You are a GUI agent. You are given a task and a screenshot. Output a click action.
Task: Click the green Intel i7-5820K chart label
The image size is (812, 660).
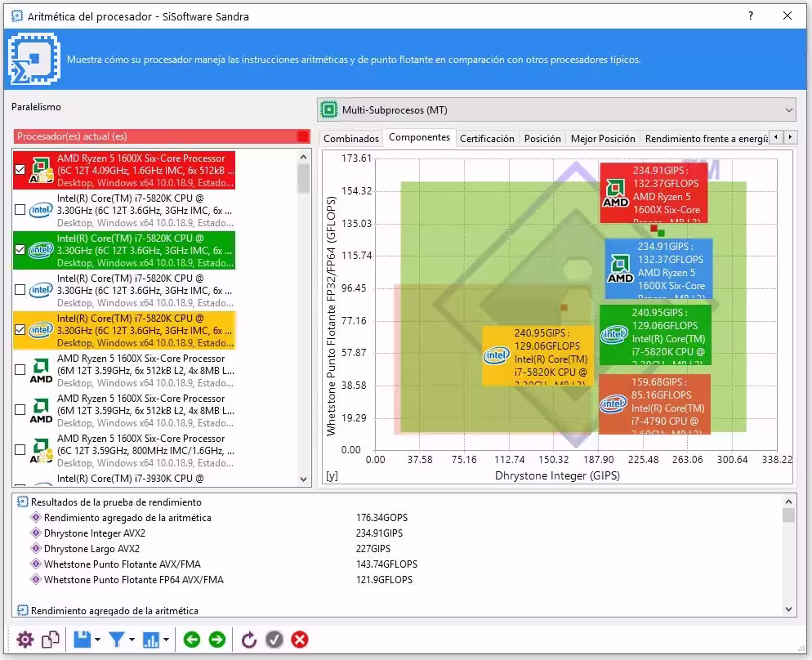click(x=655, y=335)
